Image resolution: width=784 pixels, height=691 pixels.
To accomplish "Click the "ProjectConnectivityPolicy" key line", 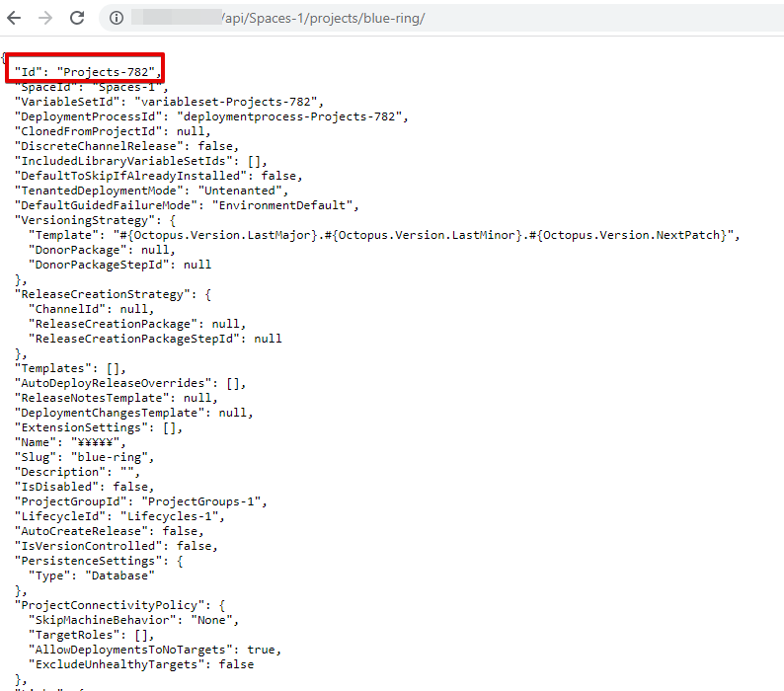I will 120,605.
